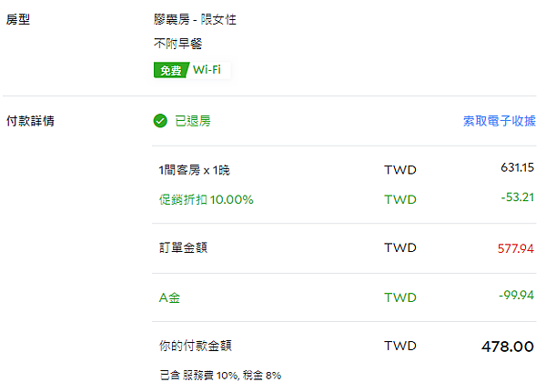Click the bold 478.00 final amount

(x=508, y=347)
